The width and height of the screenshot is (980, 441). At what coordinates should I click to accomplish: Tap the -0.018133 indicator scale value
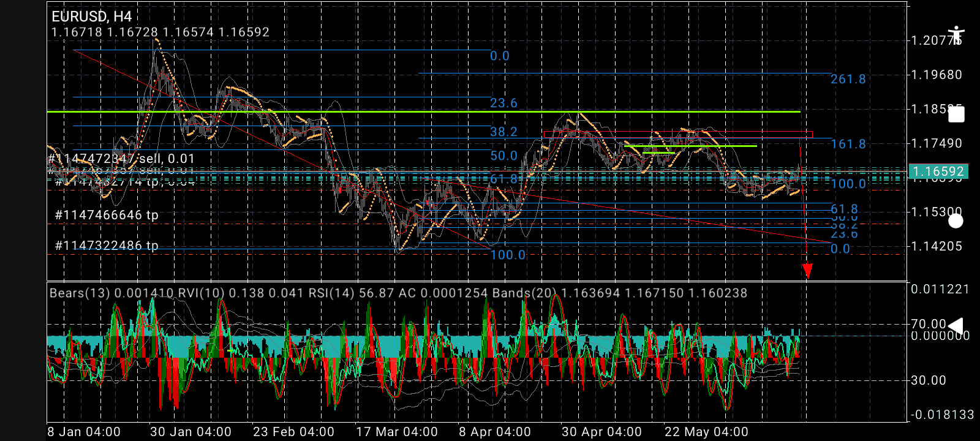click(942, 415)
